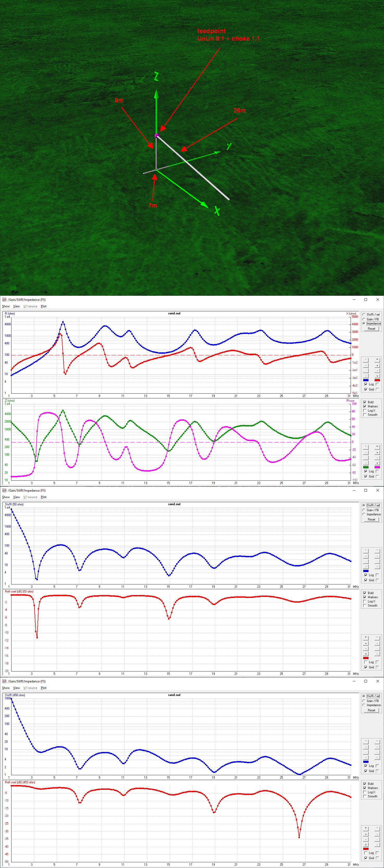Shift 50 ohm Refl coef axis down
Image resolution: width=384 pixels, height=868 pixels.
366,654
